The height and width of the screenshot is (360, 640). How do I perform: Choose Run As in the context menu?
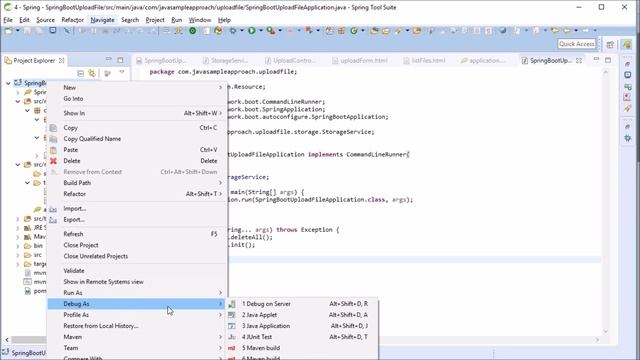[137, 293]
